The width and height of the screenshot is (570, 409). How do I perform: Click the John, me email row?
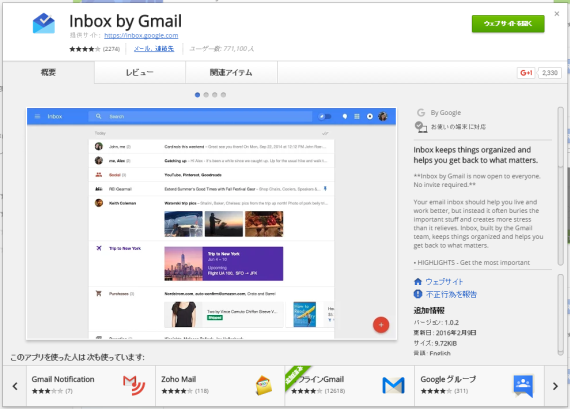tap(211, 147)
